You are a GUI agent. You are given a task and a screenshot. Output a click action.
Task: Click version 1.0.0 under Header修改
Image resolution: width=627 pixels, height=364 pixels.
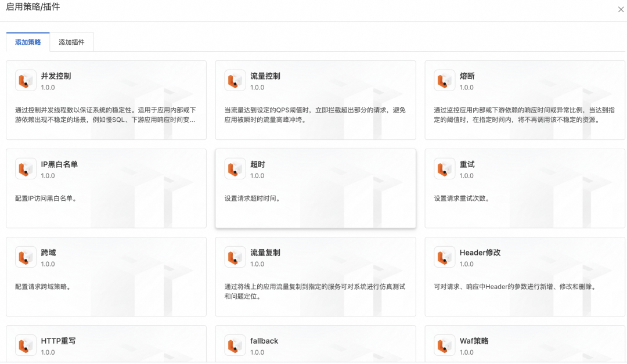pos(467,264)
